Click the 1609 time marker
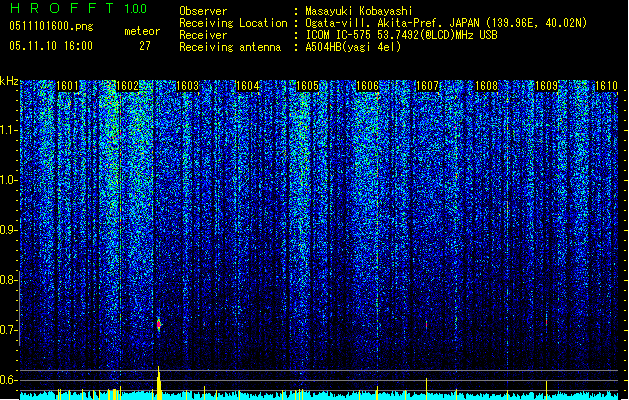Image resolution: width=629 pixels, height=400 pixels. (x=547, y=86)
